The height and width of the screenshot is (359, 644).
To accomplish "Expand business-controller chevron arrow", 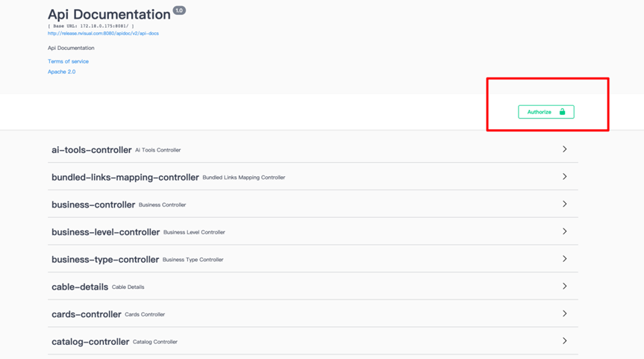I will point(564,204).
